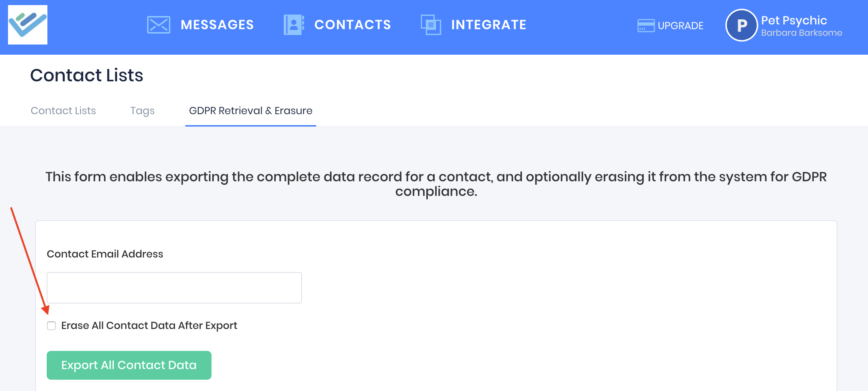868x391 pixels.
Task: Click the app logo checkmark icon
Action: pyautogui.click(x=28, y=25)
